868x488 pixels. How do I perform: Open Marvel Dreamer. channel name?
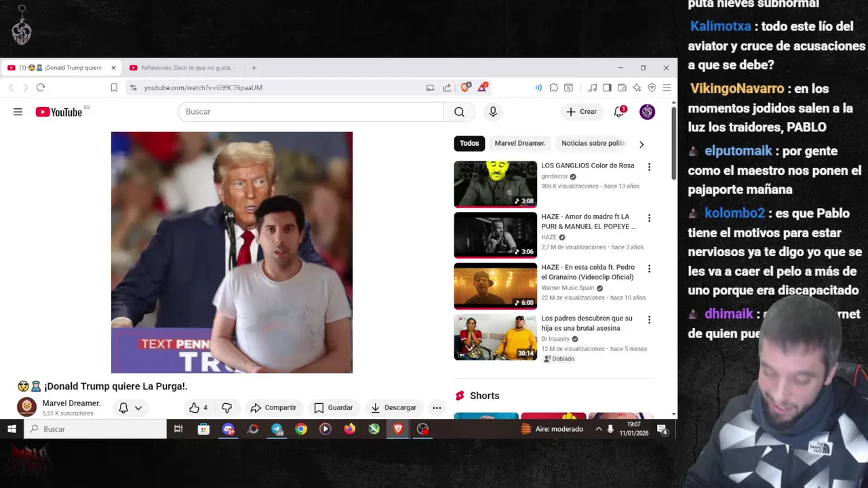coord(71,403)
